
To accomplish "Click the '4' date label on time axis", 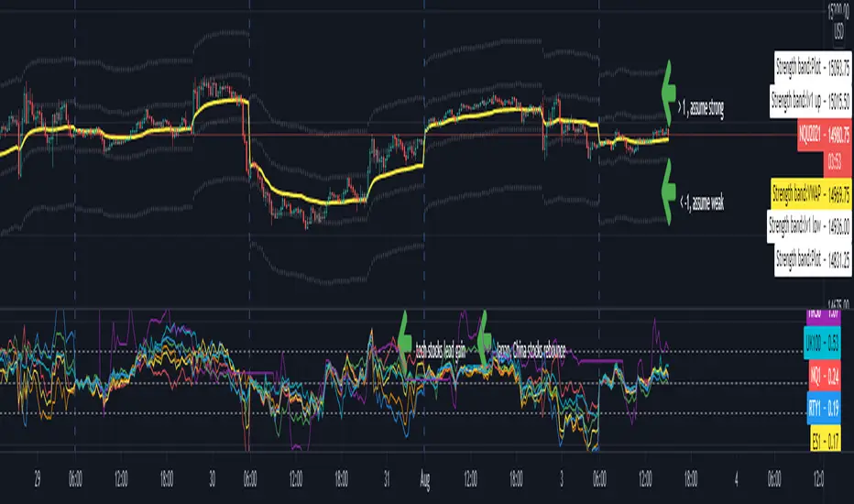I will [x=737, y=478].
